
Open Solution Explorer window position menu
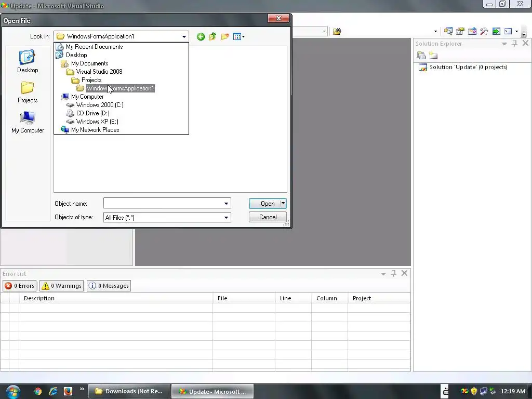click(504, 44)
